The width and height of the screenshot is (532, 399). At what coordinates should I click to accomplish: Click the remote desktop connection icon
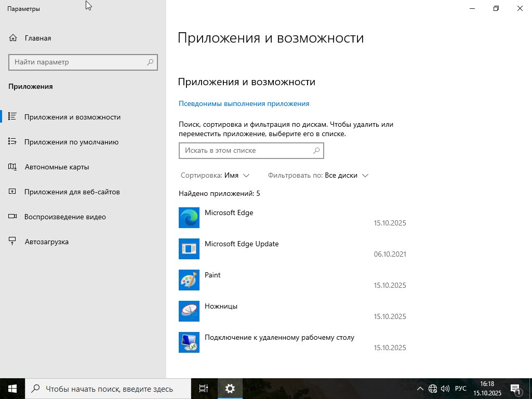coord(189,342)
